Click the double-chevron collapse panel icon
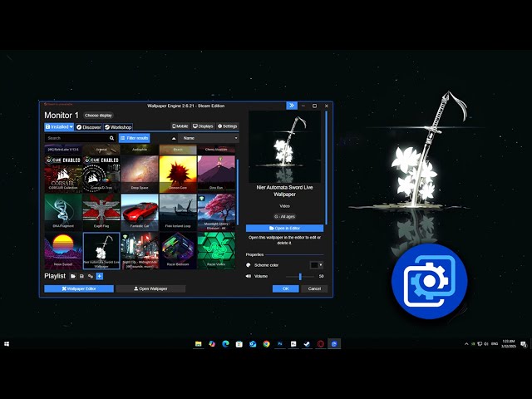This screenshot has width=532, height=399. (292, 106)
